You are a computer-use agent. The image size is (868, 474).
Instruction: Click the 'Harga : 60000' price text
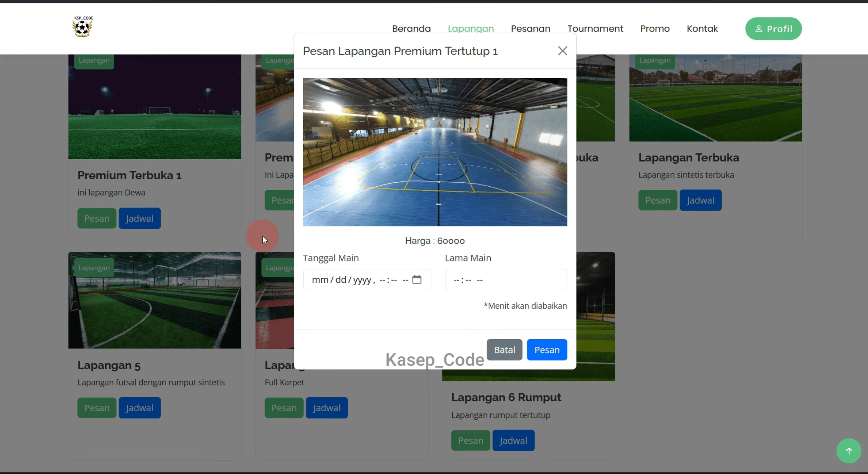point(435,241)
